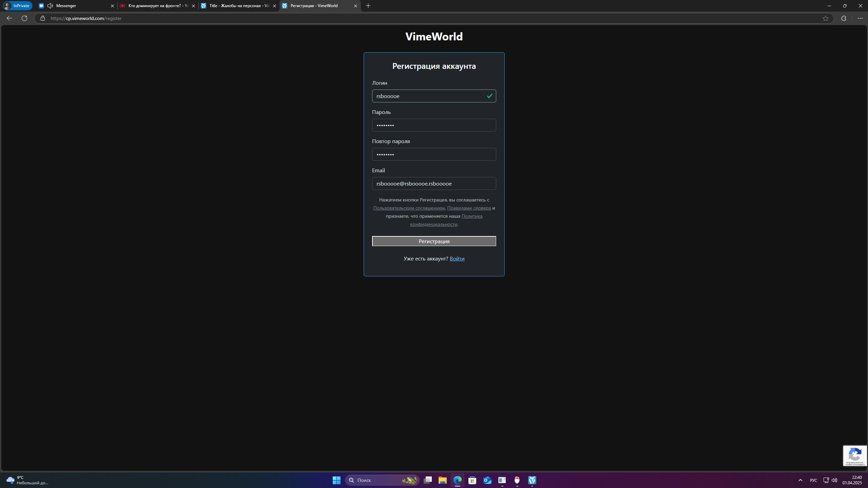Click the site lock icon
Screen dimensions: 868x488
coord(42,18)
